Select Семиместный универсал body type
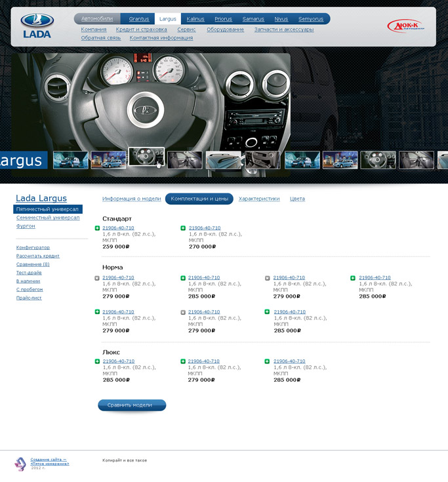This screenshot has height=482, width=448. (48, 218)
